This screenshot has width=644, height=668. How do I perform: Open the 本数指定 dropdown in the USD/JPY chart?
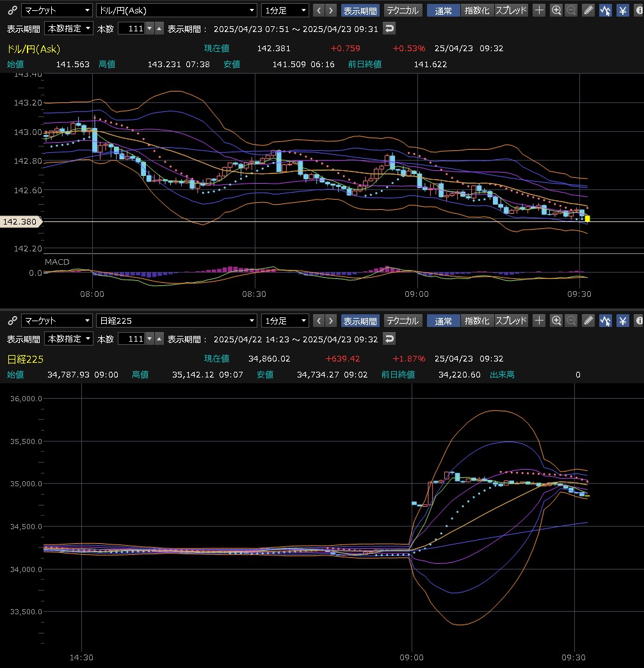(x=68, y=29)
